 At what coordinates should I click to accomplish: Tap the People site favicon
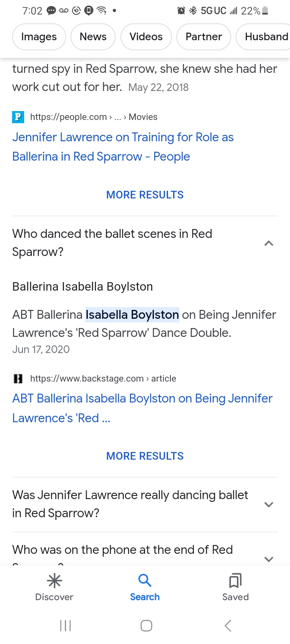(x=18, y=117)
